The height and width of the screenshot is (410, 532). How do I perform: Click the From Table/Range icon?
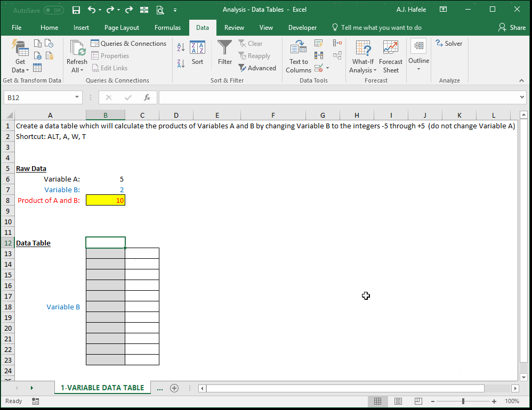click(x=37, y=68)
